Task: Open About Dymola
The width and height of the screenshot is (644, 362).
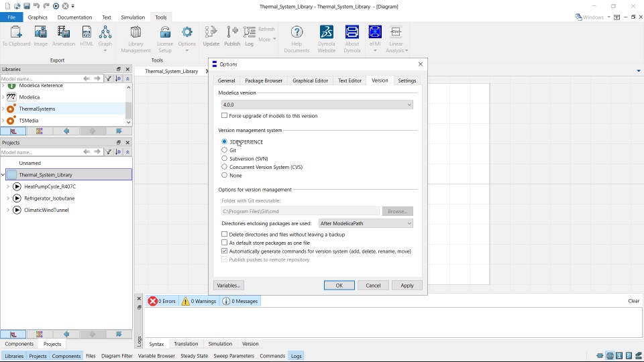Action: 352,32
